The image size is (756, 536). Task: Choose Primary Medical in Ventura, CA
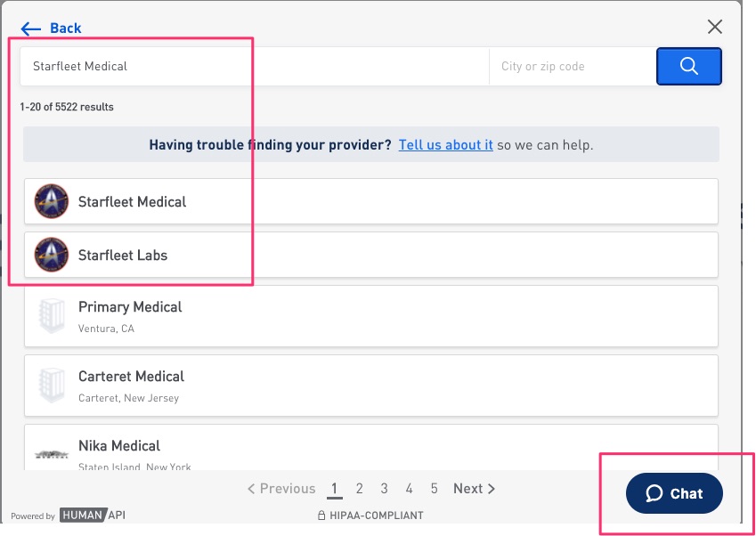pos(371,316)
